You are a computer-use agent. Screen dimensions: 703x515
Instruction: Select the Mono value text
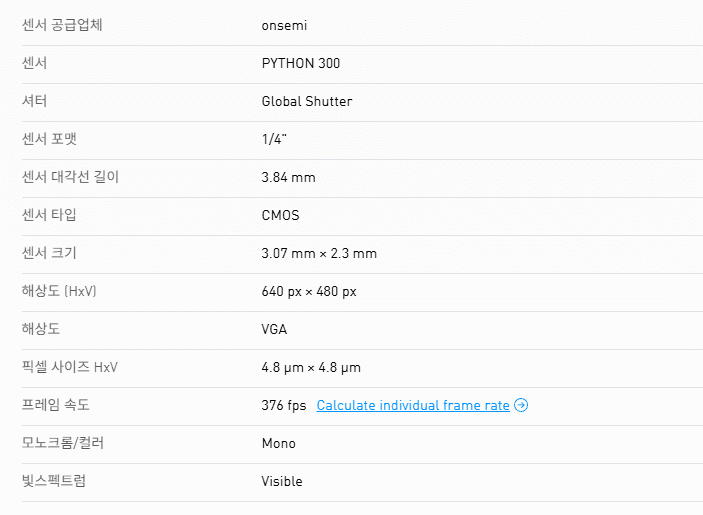pyautogui.click(x=278, y=443)
